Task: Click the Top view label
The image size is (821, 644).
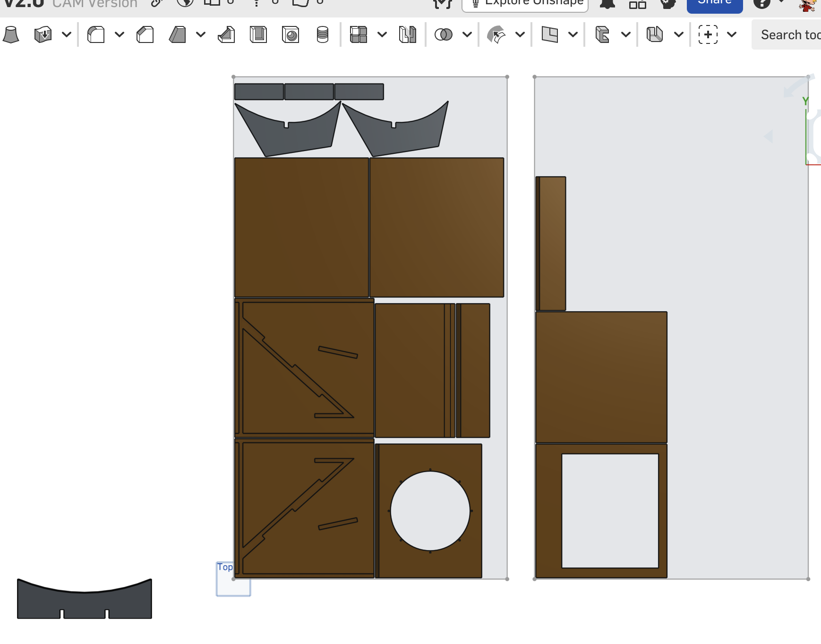Action: click(x=225, y=567)
